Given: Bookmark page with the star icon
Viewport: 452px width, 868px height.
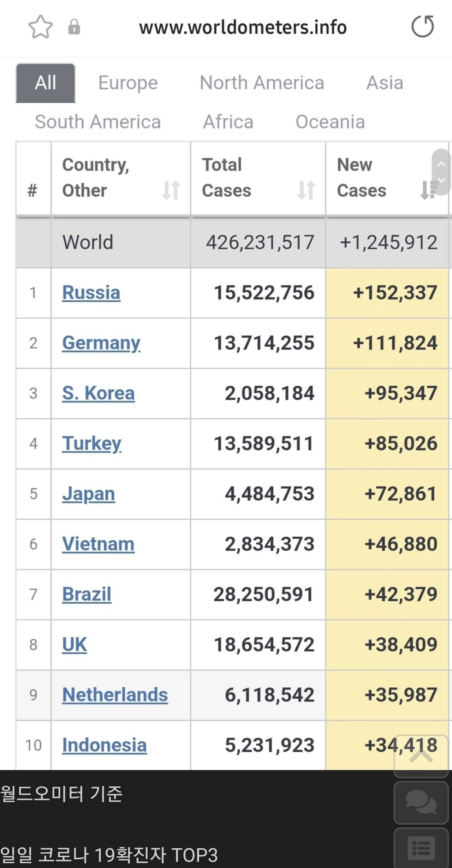Looking at the screenshot, I should click(x=40, y=27).
